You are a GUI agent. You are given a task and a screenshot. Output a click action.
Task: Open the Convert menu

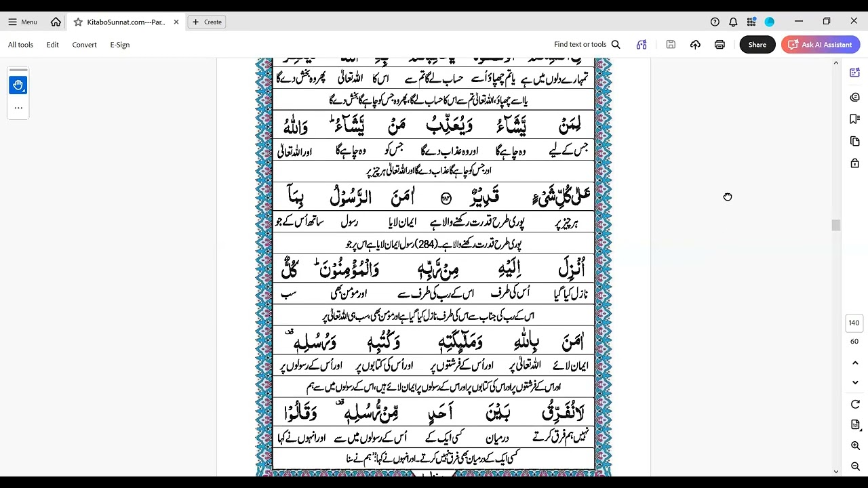click(84, 45)
